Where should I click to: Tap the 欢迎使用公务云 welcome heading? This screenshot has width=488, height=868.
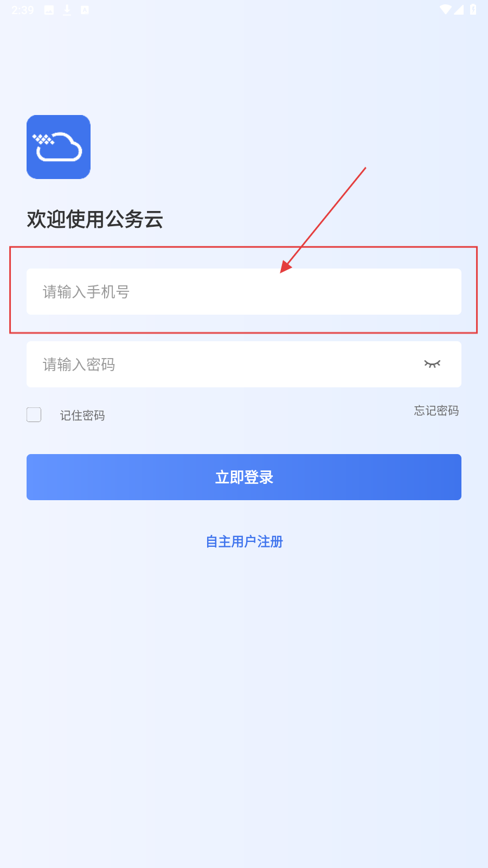(95, 219)
